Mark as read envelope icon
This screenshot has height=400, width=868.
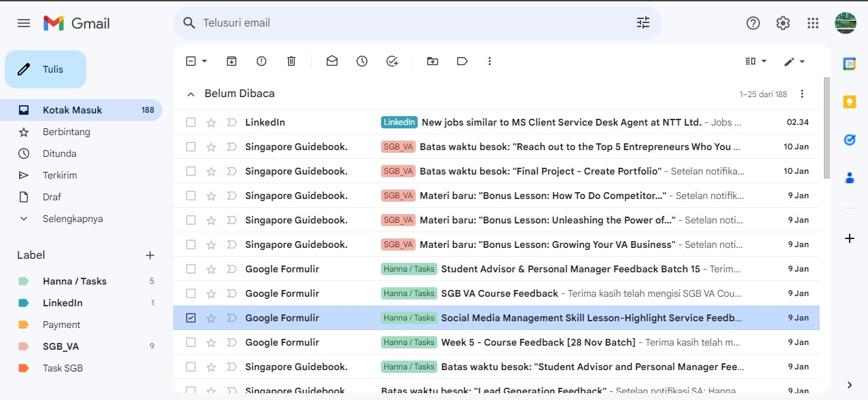332,61
